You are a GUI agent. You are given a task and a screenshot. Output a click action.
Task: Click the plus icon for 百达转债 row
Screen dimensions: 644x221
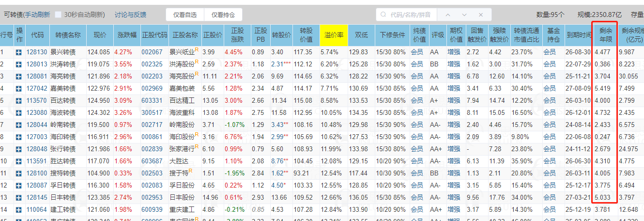(x=19, y=100)
